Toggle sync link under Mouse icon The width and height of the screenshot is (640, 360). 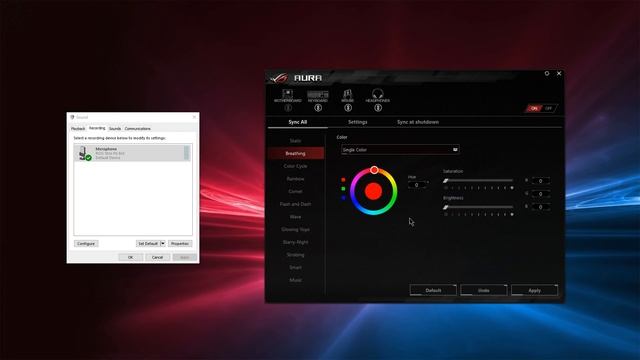[348, 108]
